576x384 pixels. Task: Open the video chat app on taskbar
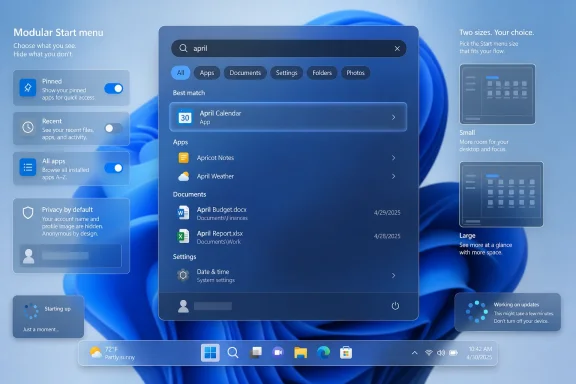[278, 353]
